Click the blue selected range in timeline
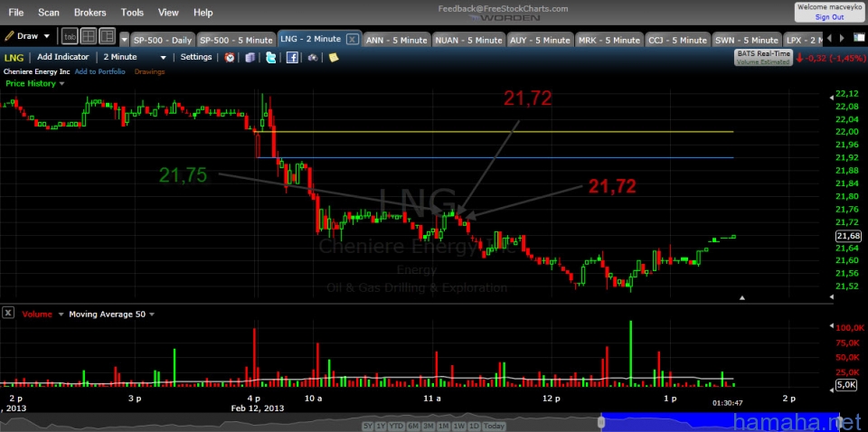The image size is (868, 432). pyautogui.click(x=720, y=421)
